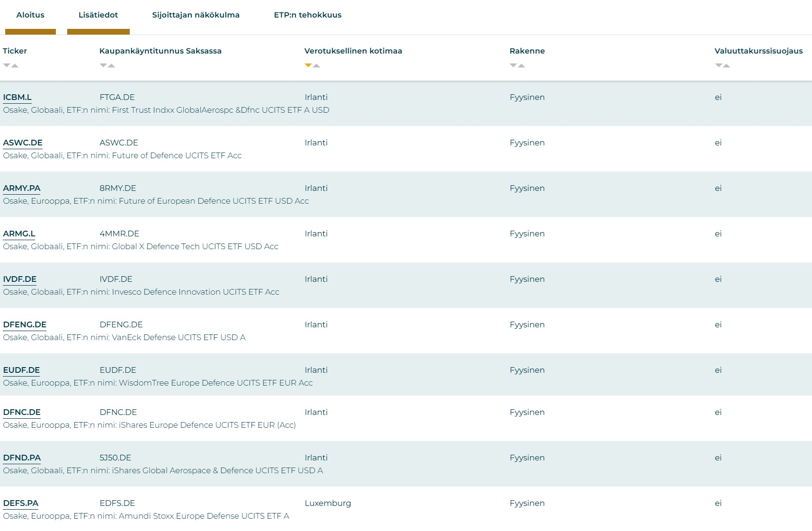Click descending sort arrow under Kaupankäyntitunnus Saksassa
Screen dimensions: 812x531
pyautogui.click(x=103, y=65)
